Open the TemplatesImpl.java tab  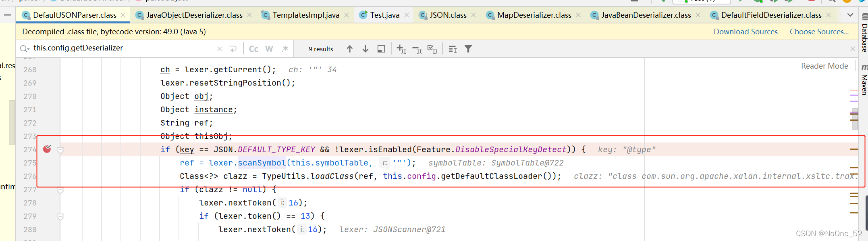tap(306, 15)
